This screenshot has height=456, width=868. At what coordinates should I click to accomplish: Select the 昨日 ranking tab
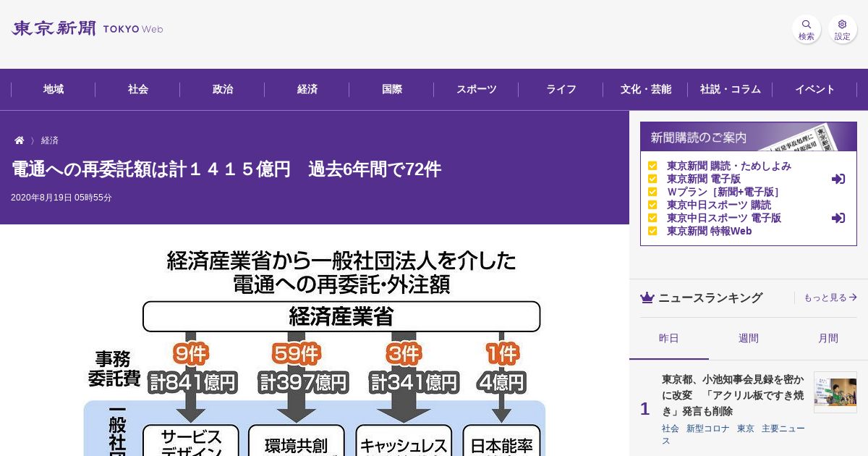[x=669, y=338]
